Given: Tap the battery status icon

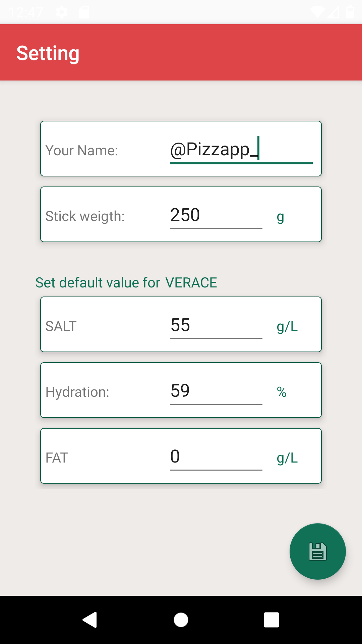Looking at the screenshot, I should [350, 12].
